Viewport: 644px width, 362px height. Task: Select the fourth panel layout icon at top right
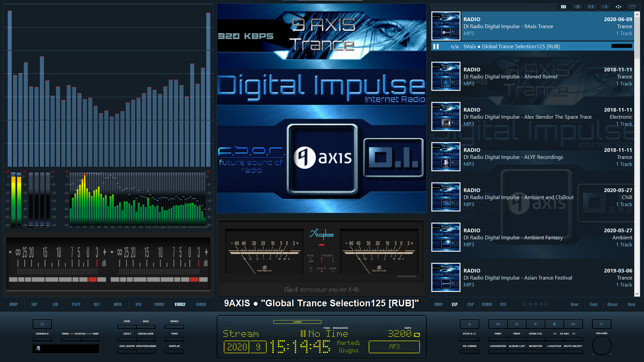tap(605, 7)
